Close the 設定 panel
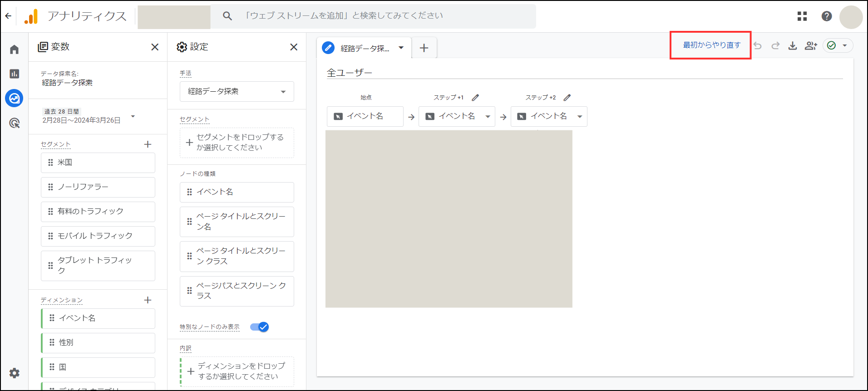The height and width of the screenshot is (391, 868). [294, 47]
